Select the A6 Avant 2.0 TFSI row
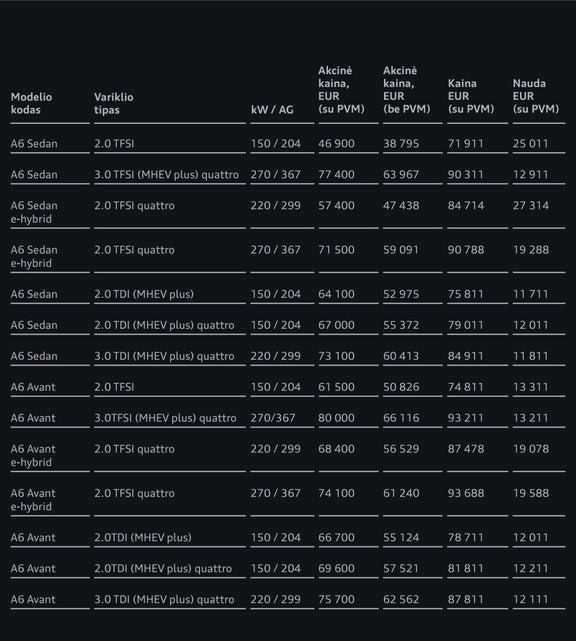The width and height of the screenshot is (576, 641). pos(288,387)
